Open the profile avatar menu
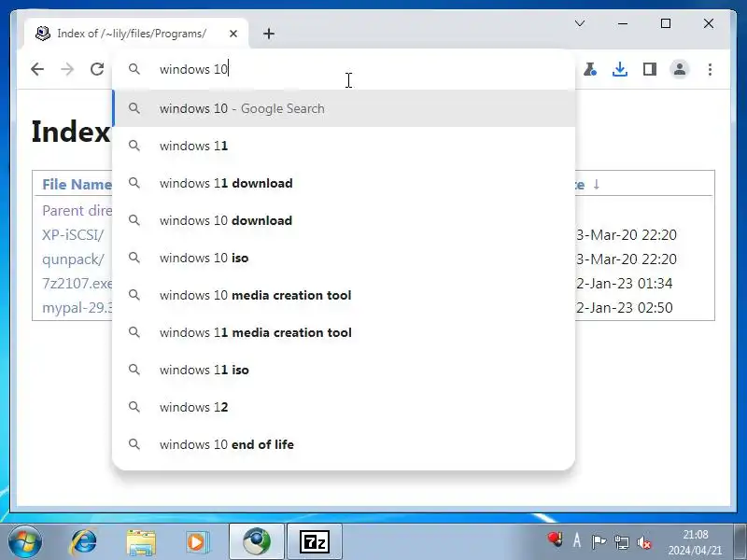The image size is (747, 560). tap(680, 69)
